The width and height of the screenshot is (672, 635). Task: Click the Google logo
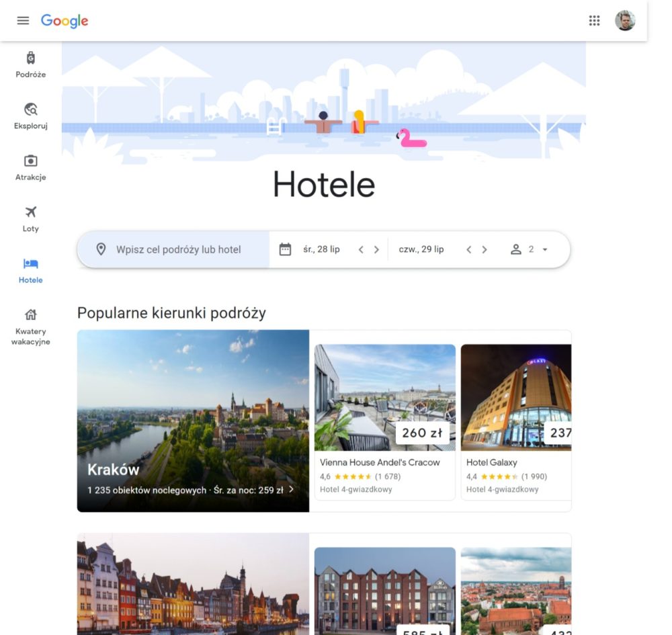[x=65, y=21]
